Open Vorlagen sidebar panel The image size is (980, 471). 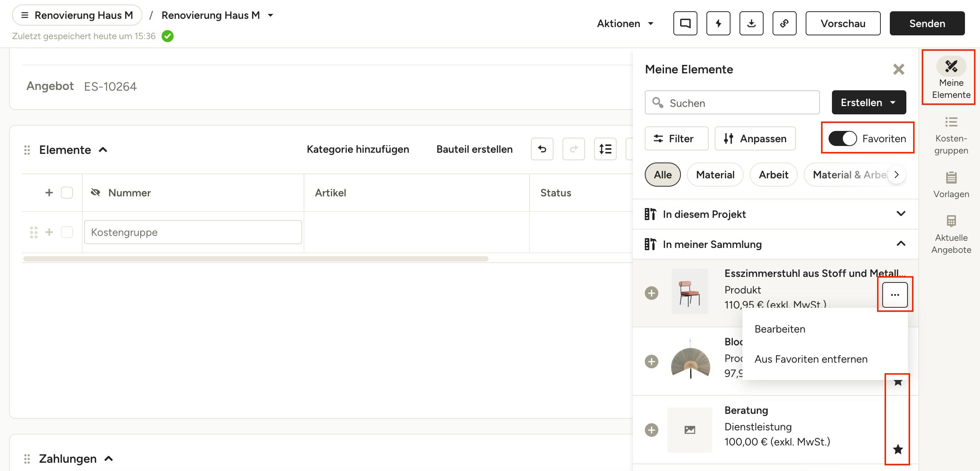click(x=951, y=185)
